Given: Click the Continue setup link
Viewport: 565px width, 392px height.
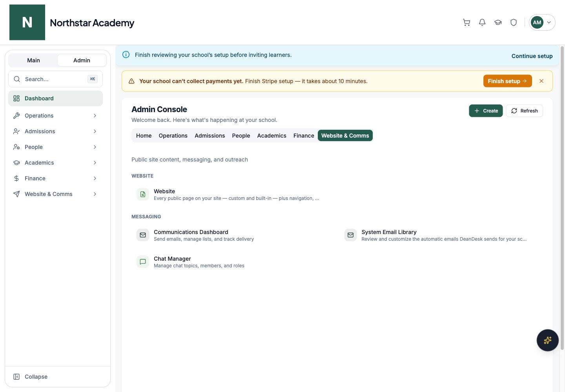Looking at the screenshot, I should pyautogui.click(x=532, y=56).
